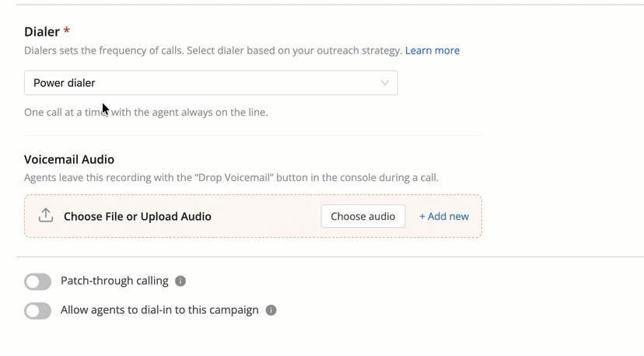Open the Learn more link about dialers
This screenshot has height=356, width=644.
pyautogui.click(x=432, y=51)
